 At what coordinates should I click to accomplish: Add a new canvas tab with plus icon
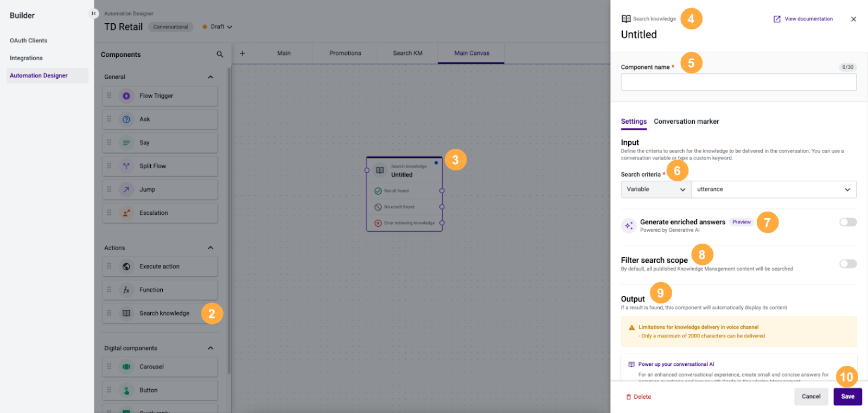point(242,53)
